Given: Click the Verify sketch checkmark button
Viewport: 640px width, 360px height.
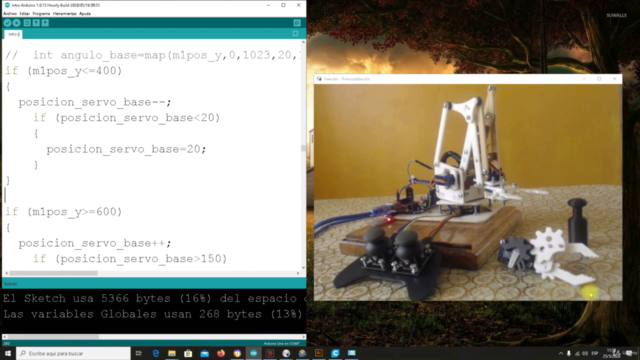Looking at the screenshot, I should [x=7, y=23].
